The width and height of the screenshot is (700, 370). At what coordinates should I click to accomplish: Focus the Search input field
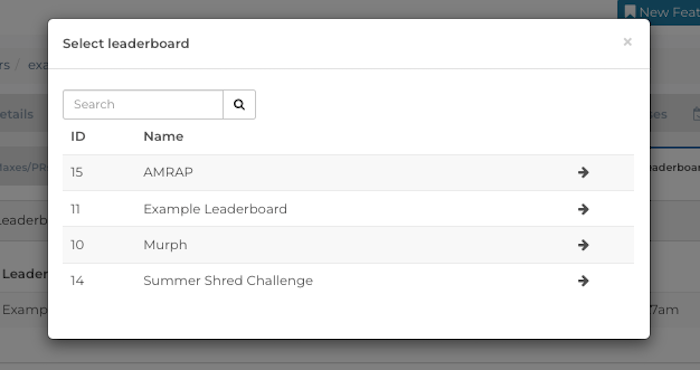click(x=143, y=104)
